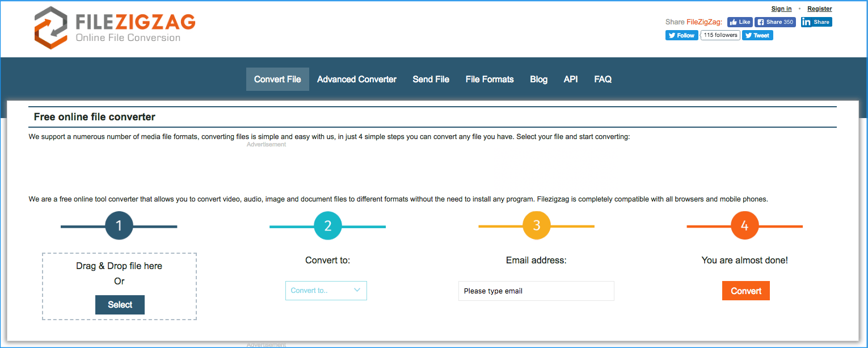Click the Twitter Tweet button

click(x=757, y=35)
